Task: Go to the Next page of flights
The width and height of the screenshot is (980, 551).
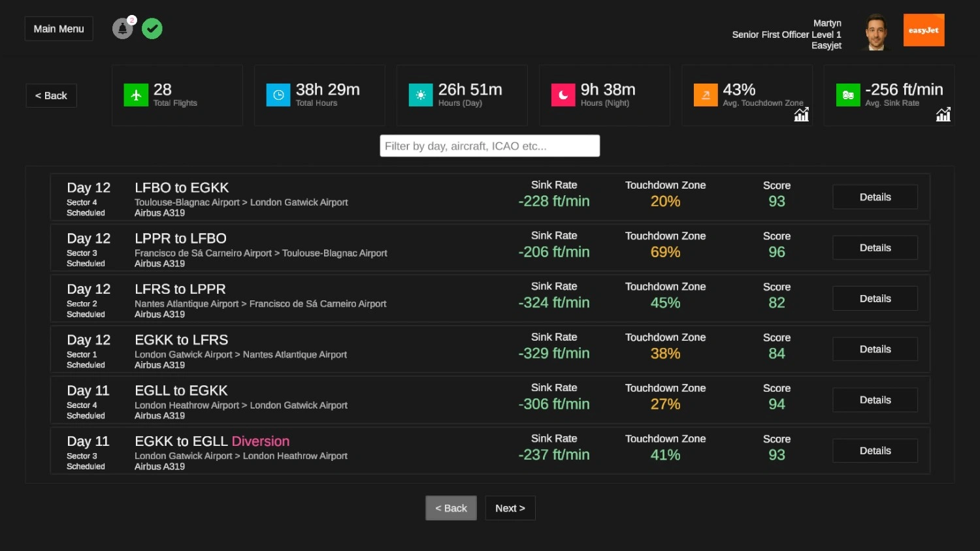Action: pos(510,508)
